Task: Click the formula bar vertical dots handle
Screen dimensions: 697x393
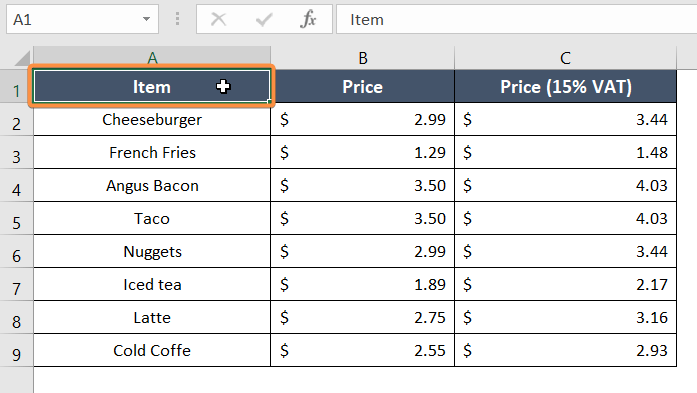Action: 177,19
